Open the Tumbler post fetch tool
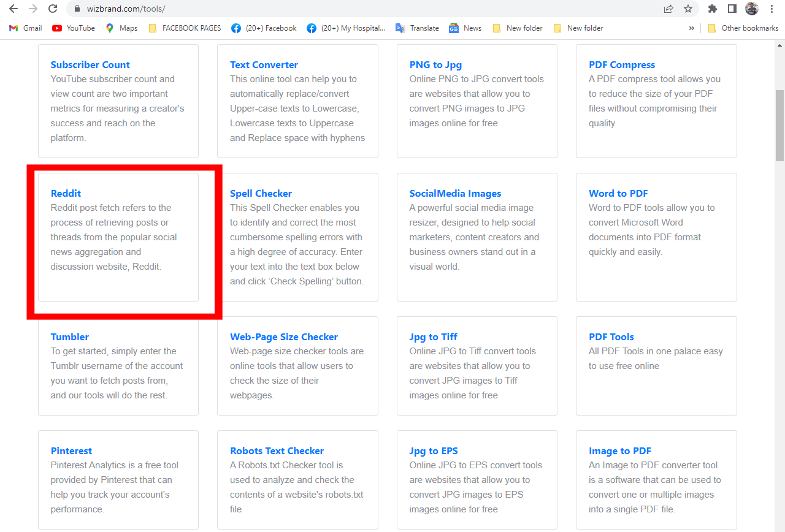This screenshot has width=785, height=532. (69, 336)
